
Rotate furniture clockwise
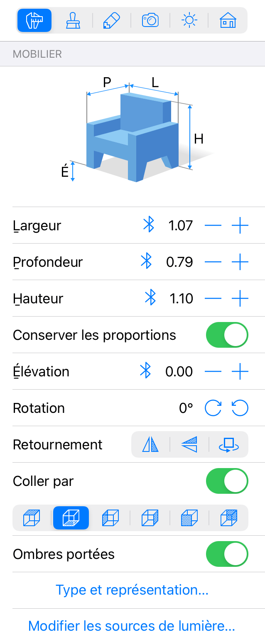click(x=213, y=408)
